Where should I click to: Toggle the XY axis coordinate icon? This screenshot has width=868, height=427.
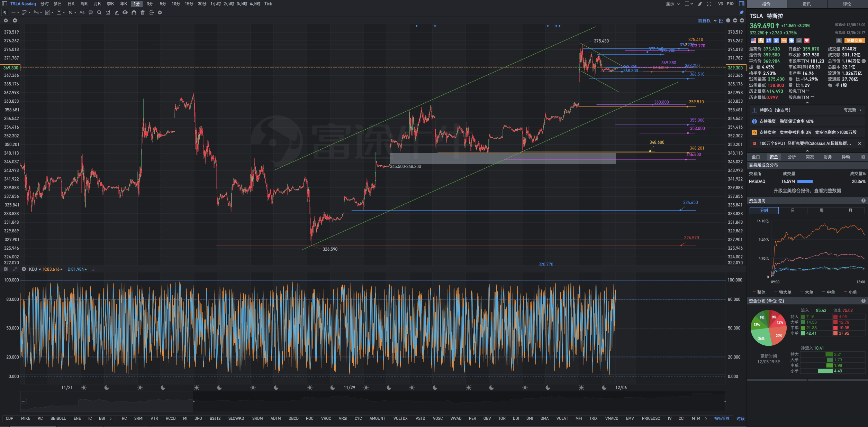point(721,21)
